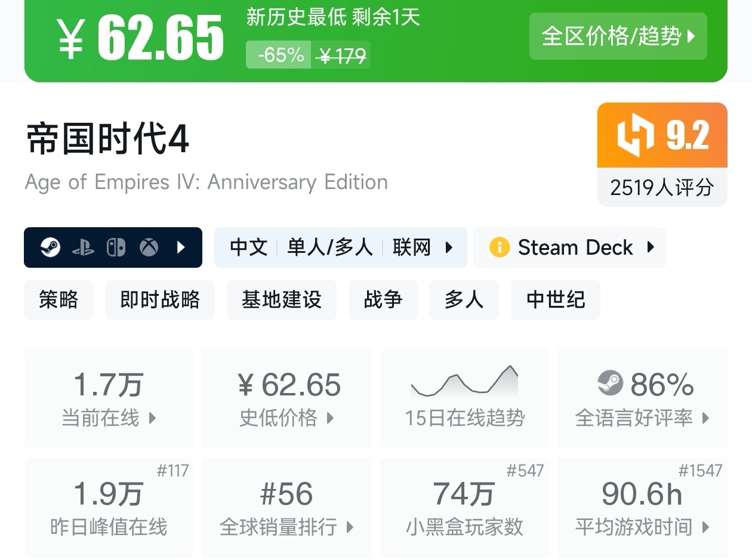Click the PlayStation platform icon
752x560 pixels.
coord(83,247)
